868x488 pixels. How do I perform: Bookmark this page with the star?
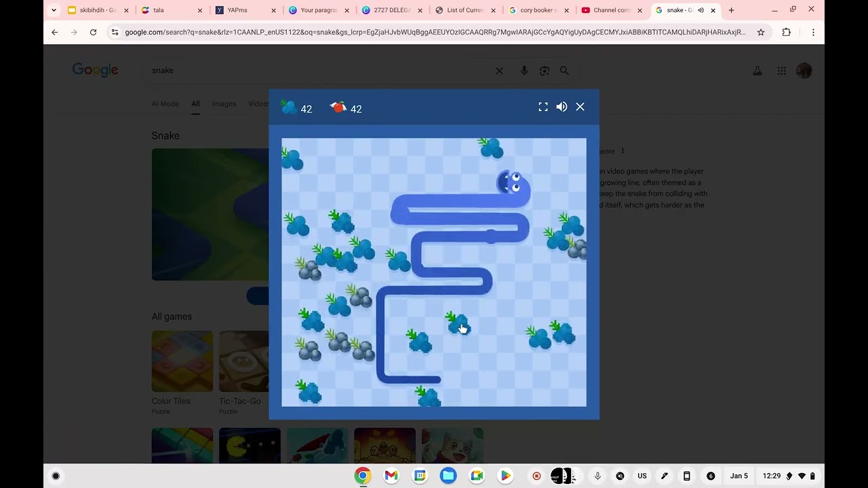(x=761, y=32)
